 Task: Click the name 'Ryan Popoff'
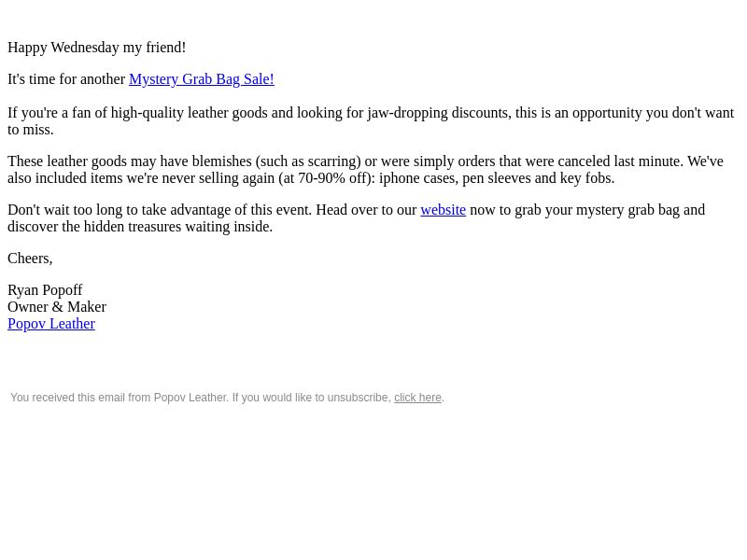click(x=45, y=290)
